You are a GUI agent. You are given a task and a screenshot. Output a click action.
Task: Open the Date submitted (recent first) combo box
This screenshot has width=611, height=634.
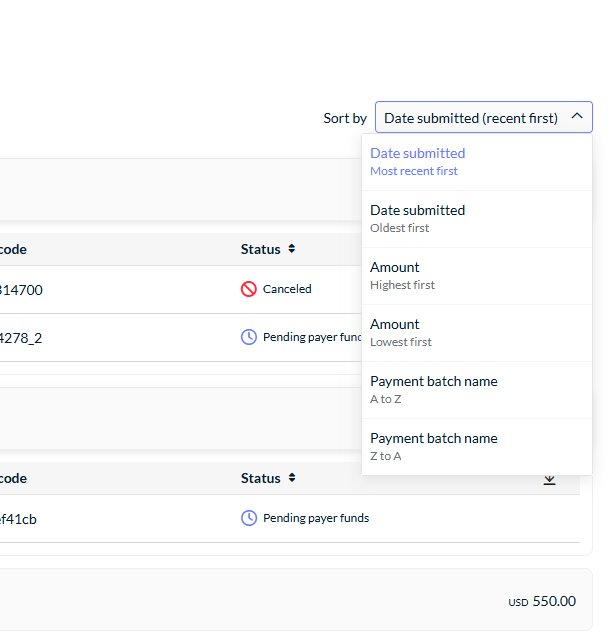[484, 117]
